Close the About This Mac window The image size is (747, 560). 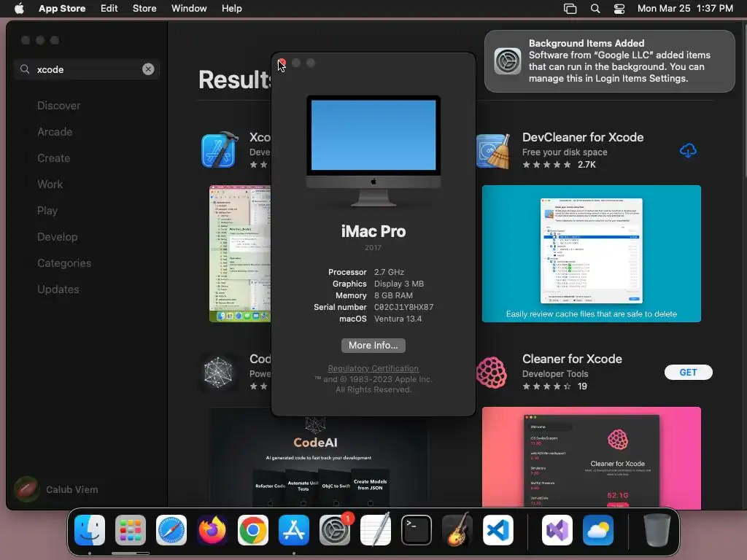[x=282, y=63]
